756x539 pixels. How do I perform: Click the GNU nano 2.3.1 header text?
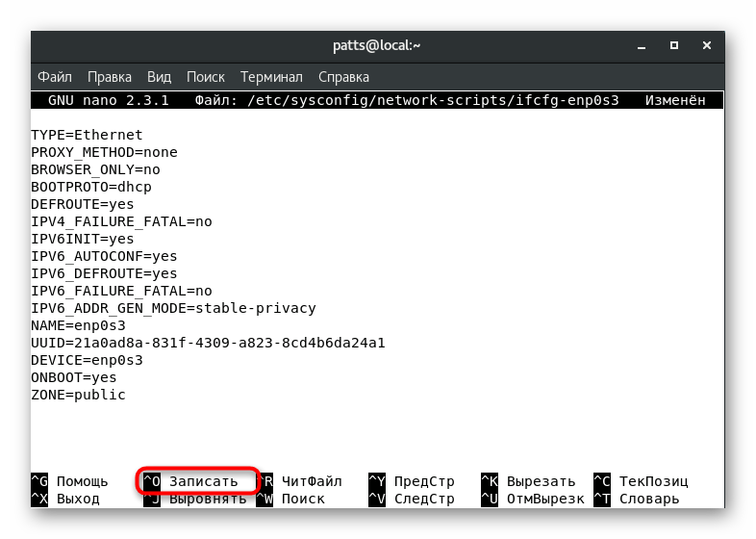[x=109, y=100]
